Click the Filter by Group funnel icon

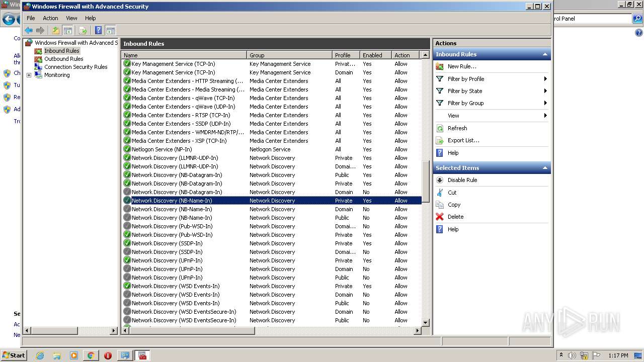[440, 103]
